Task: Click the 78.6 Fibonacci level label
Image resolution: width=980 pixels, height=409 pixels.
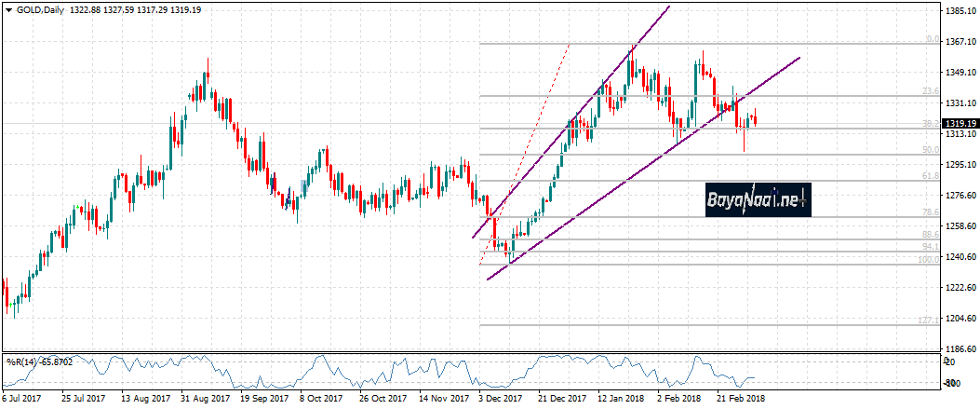Action: [927, 213]
